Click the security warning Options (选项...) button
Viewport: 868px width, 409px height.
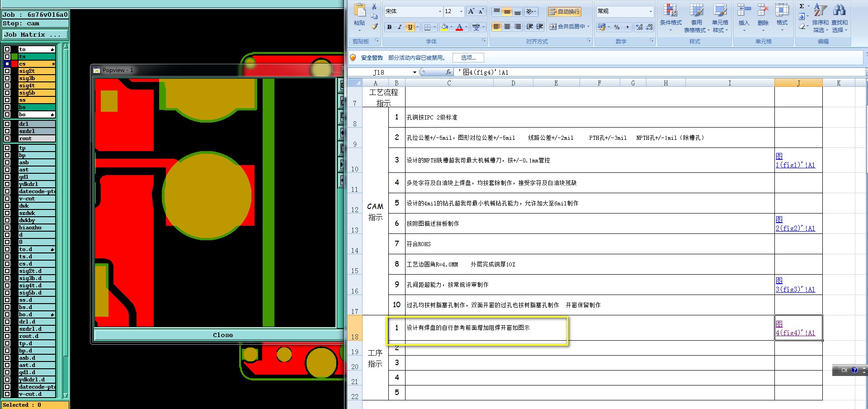click(x=468, y=57)
